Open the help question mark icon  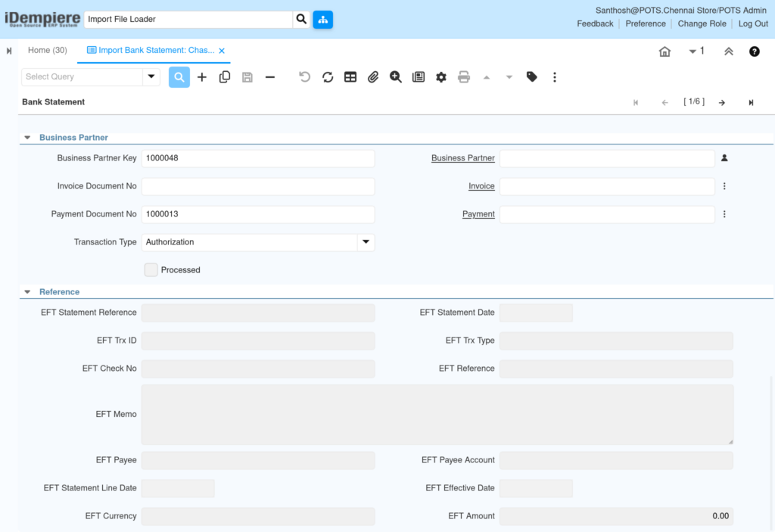click(x=755, y=51)
